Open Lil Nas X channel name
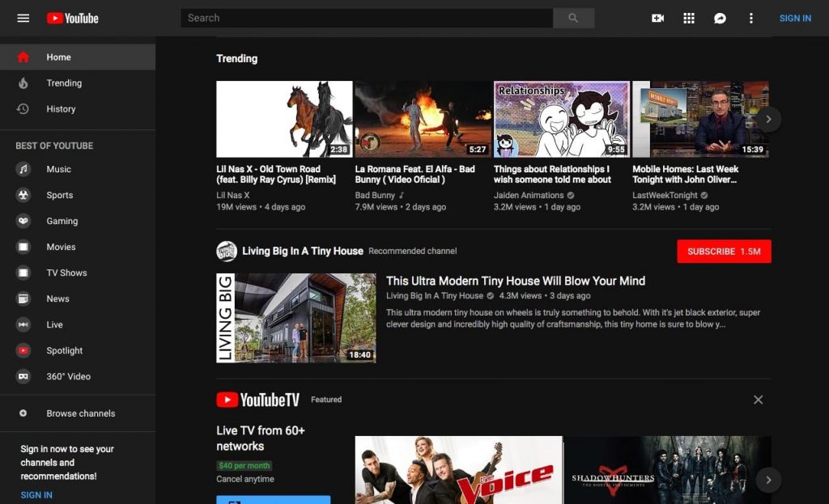 232,195
